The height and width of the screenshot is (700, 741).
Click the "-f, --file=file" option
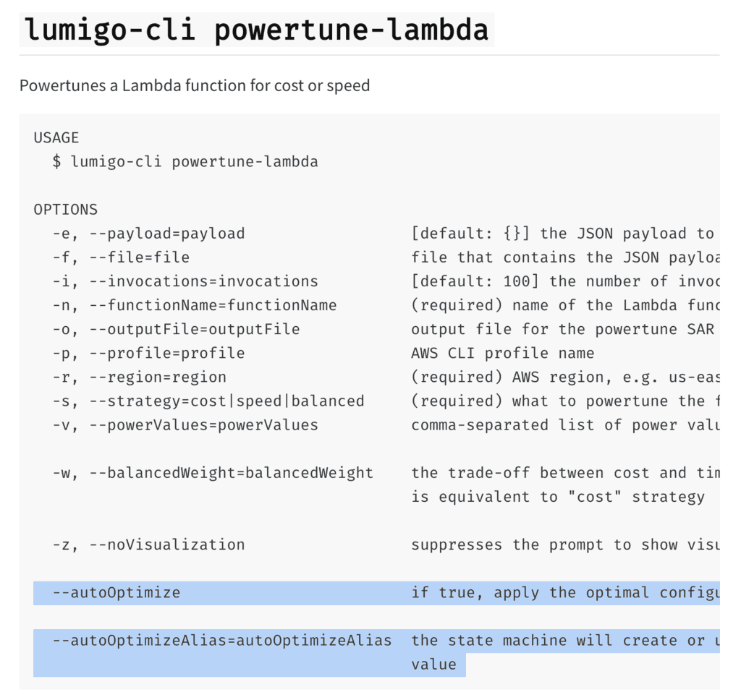point(121,257)
